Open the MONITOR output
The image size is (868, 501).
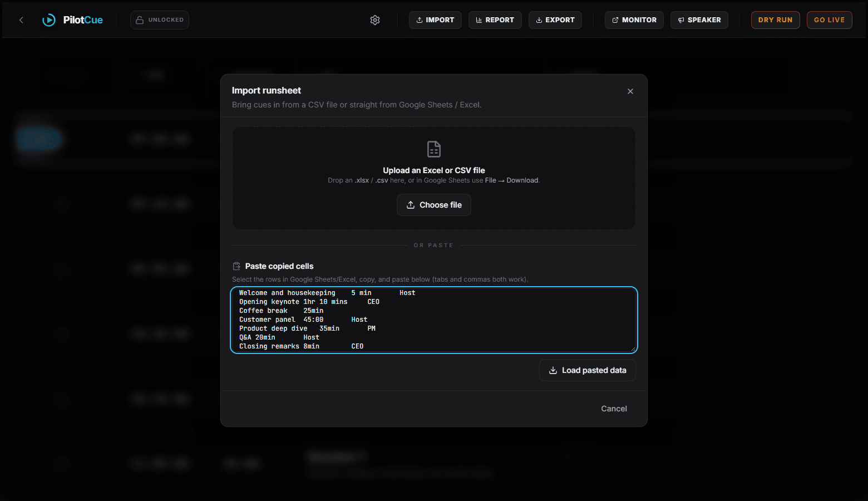click(x=634, y=20)
